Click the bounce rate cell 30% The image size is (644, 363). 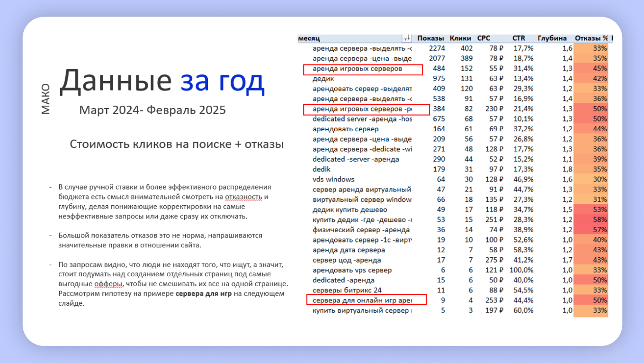tap(590, 179)
